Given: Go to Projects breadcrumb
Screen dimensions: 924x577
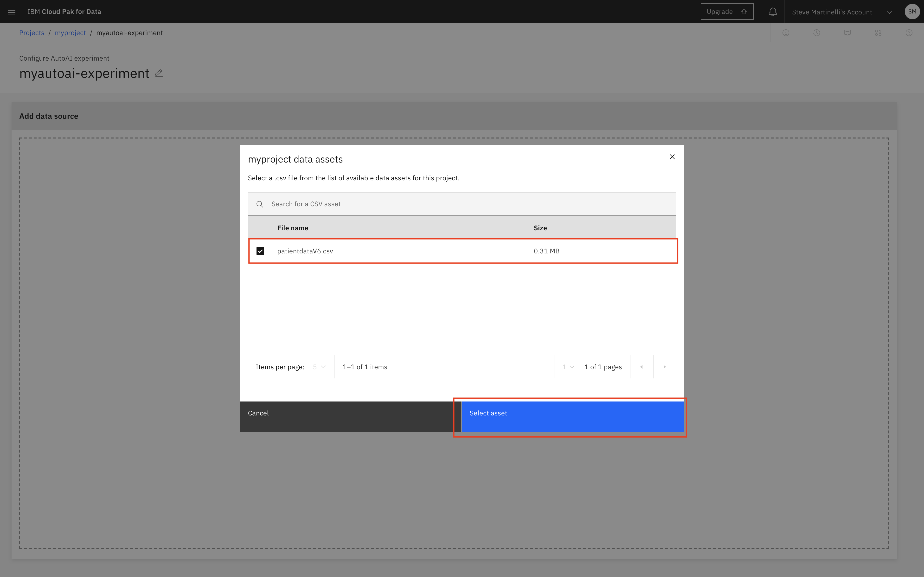Looking at the screenshot, I should click(32, 33).
